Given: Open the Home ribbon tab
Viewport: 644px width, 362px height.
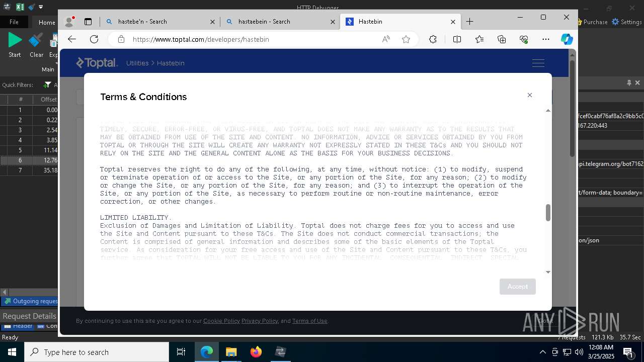Looking at the screenshot, I should point(47,22).
